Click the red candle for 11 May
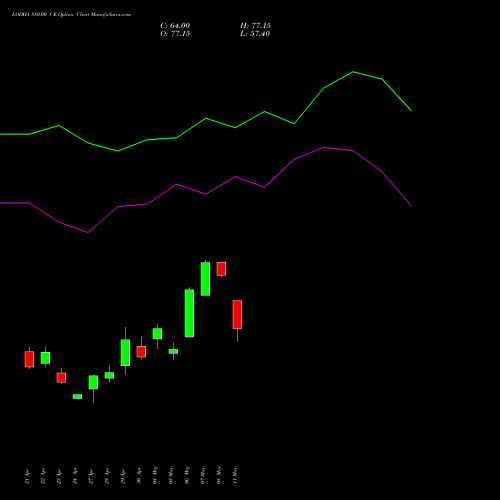 (237, 314)
